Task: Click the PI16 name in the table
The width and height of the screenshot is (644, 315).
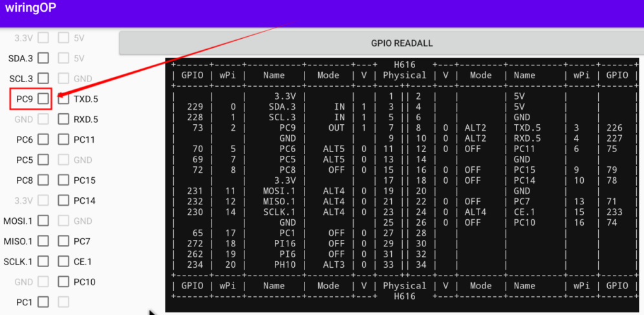Action: (284, 244)
